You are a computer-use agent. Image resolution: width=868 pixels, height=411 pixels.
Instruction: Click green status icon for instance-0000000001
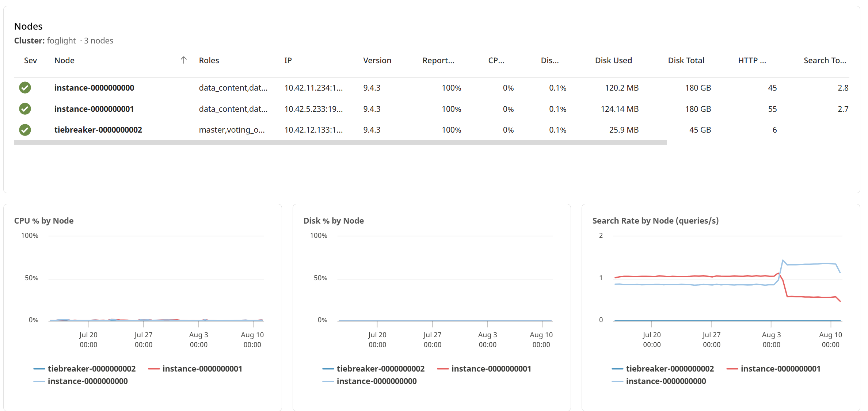25,109
